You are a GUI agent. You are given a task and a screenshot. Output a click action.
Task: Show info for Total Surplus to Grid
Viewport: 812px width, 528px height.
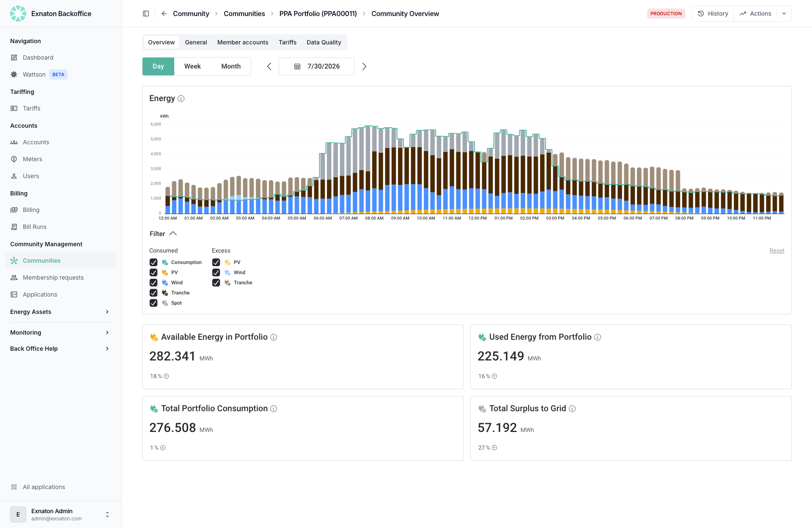point(572,409)
